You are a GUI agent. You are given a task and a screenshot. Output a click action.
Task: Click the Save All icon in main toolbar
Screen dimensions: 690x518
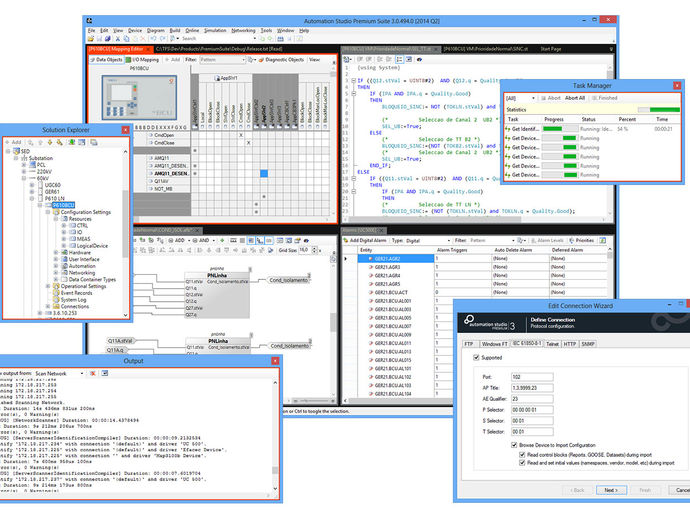107,39
